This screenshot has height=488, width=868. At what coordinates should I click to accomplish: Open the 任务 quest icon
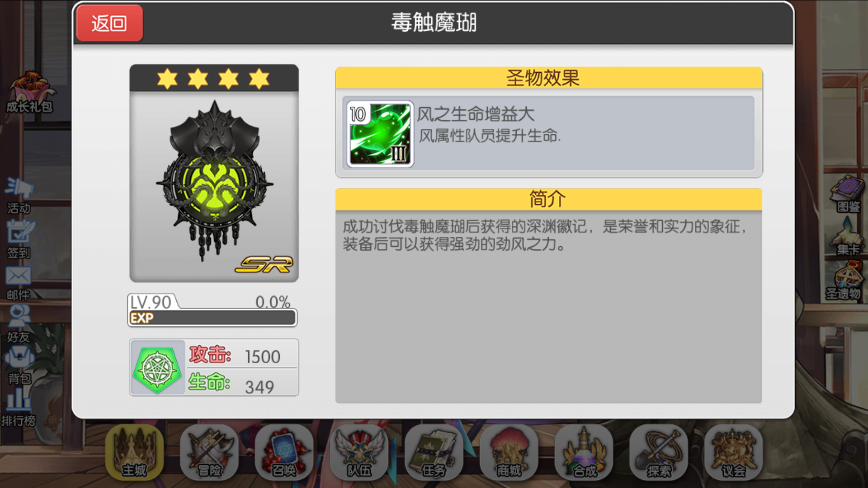434,452
